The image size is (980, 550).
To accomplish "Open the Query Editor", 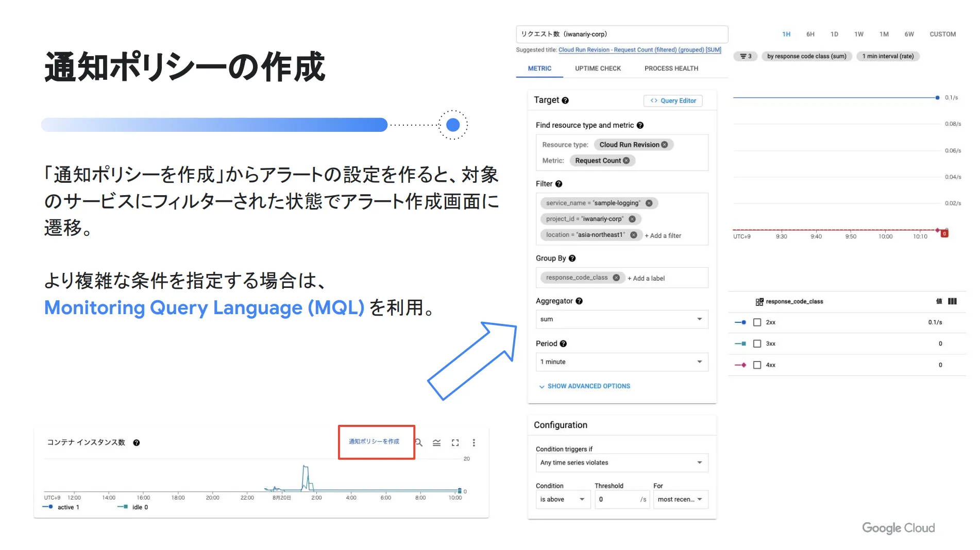I will (673, 101).
